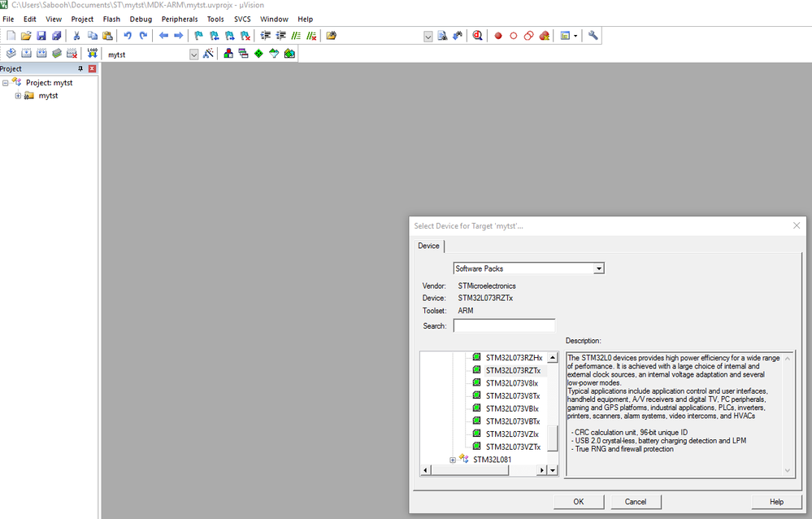Open Options for Target wand icon

pos(208,54)
